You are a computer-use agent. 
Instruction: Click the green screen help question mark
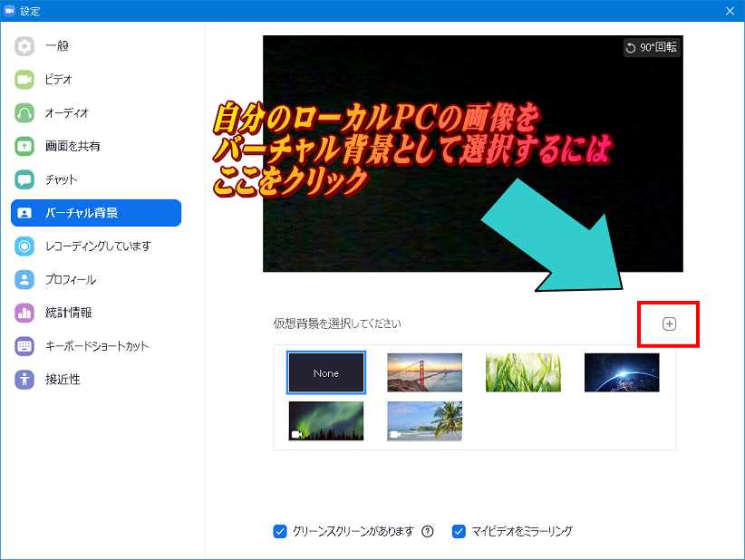(x=428, y=532)
